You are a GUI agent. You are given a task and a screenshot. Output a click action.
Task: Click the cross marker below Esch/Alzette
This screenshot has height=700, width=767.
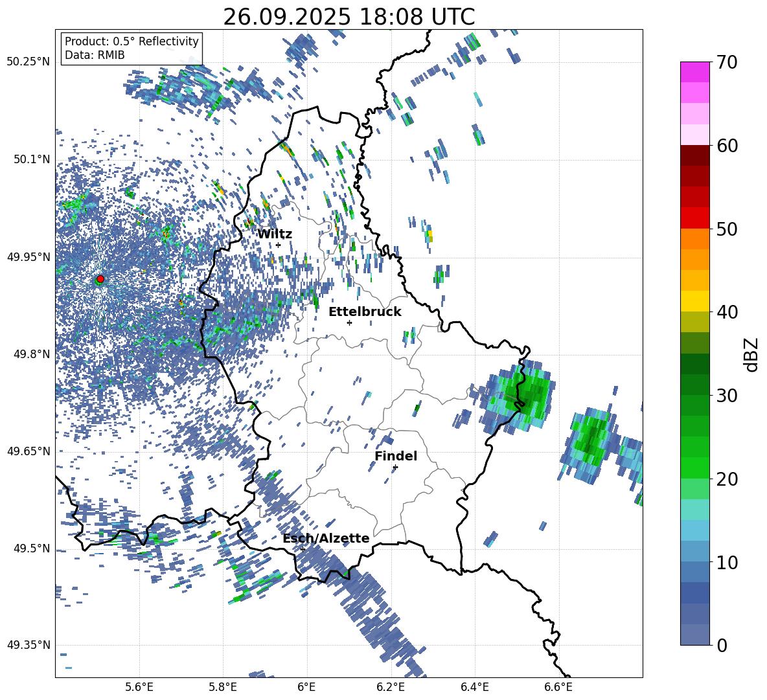[303, 549]
